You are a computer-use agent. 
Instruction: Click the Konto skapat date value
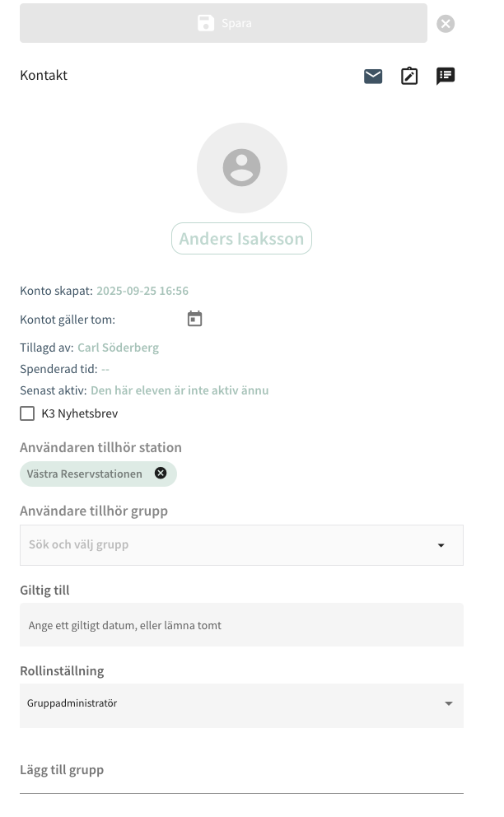tap(142, 291)
